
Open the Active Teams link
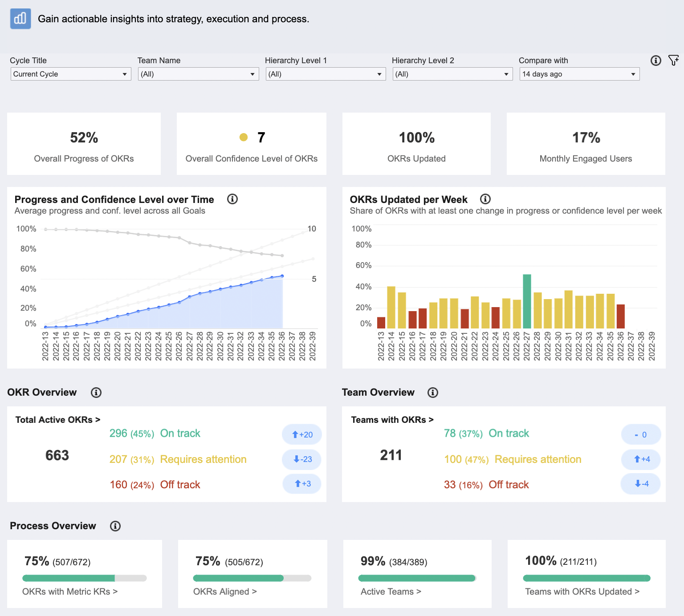(x=391, y=592)
